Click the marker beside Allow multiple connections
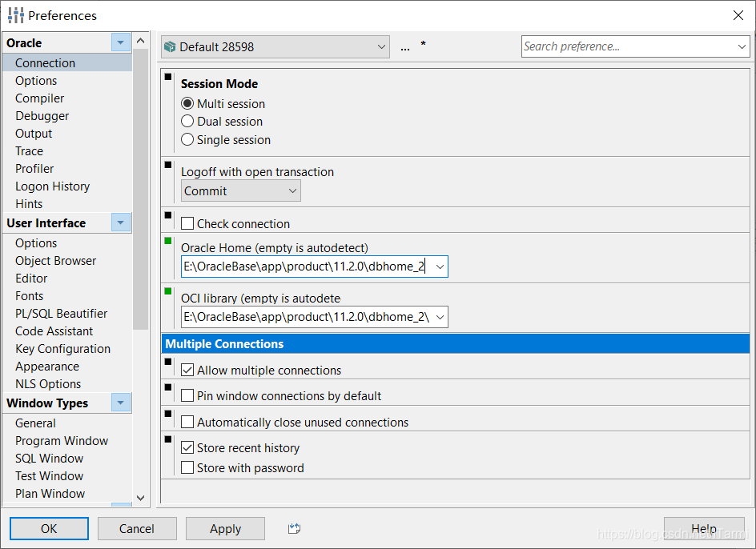The height and width of the screenshot is (549, 756). click(168, 362)
